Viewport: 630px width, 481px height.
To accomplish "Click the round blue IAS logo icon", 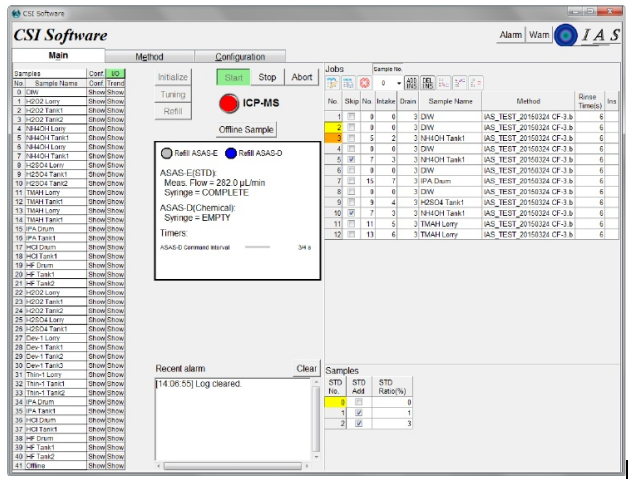I will point(565,35).
